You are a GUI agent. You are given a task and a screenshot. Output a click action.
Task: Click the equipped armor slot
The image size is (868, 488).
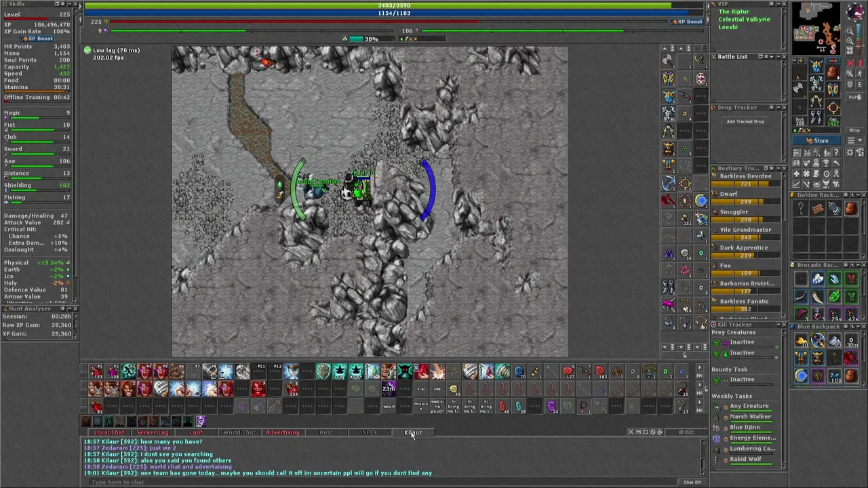[x=816, y=83]
